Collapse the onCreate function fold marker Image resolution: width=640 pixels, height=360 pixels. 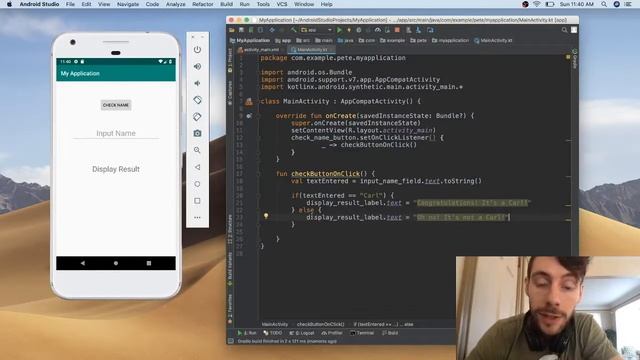click(x=258, y=116)
